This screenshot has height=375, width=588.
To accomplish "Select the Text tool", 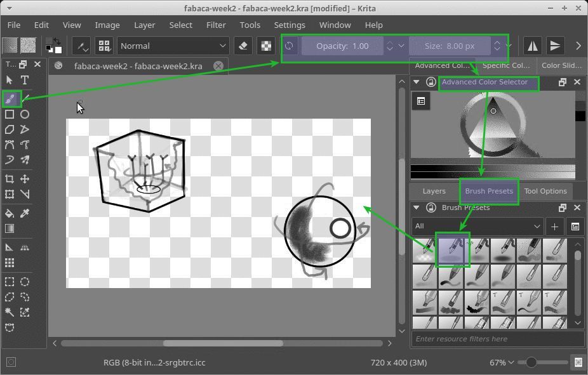I will coord(24,80).
